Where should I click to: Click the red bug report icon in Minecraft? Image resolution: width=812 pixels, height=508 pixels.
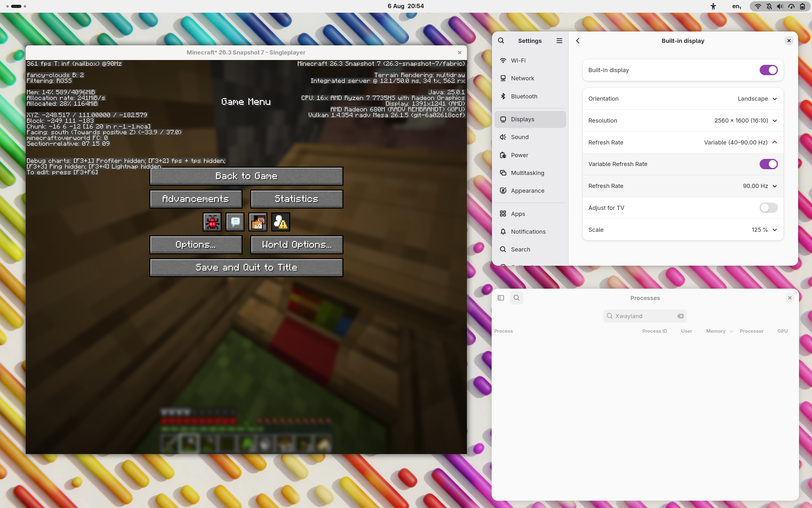click(x=212, y=222)
